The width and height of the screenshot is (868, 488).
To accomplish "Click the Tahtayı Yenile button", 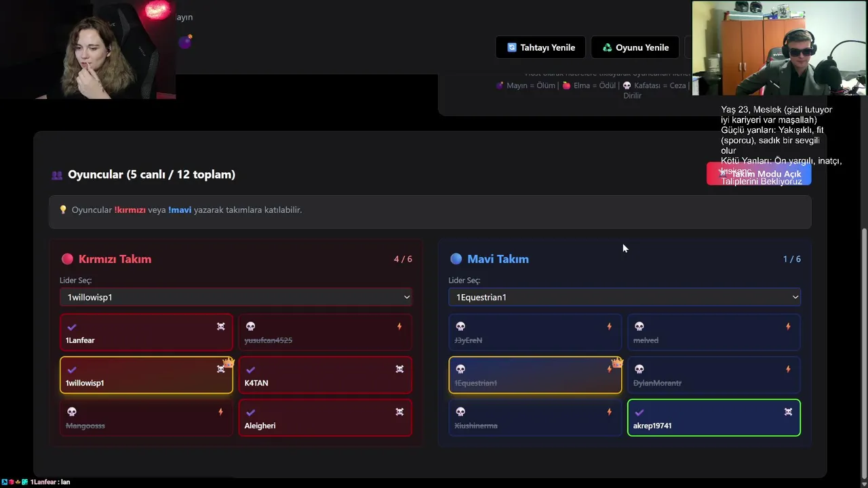I will point(540,47).
